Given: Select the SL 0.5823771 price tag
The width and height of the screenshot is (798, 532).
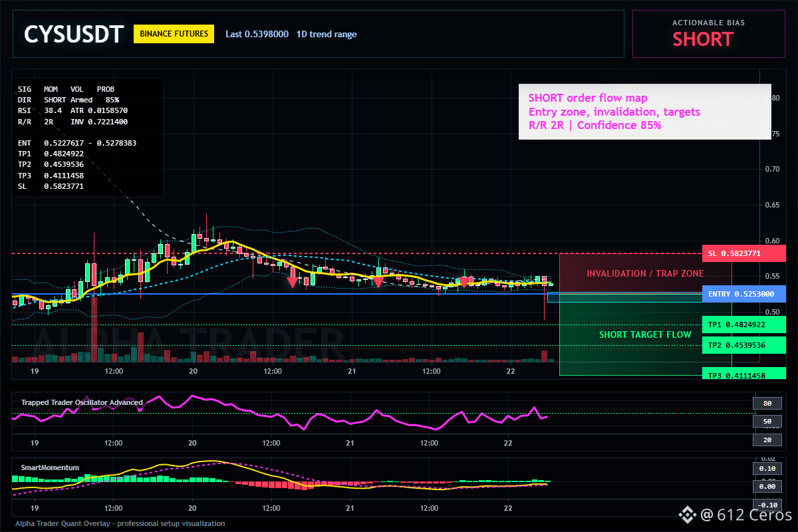Looking at the screenshot, I should tap(743, 253).
